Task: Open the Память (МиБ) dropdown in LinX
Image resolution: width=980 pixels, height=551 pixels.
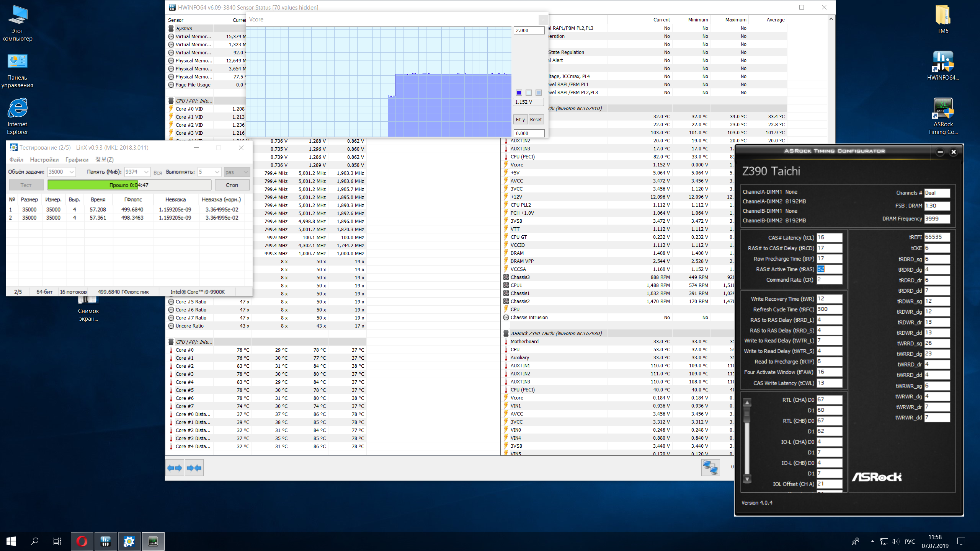Action: (x=146, y=172)
